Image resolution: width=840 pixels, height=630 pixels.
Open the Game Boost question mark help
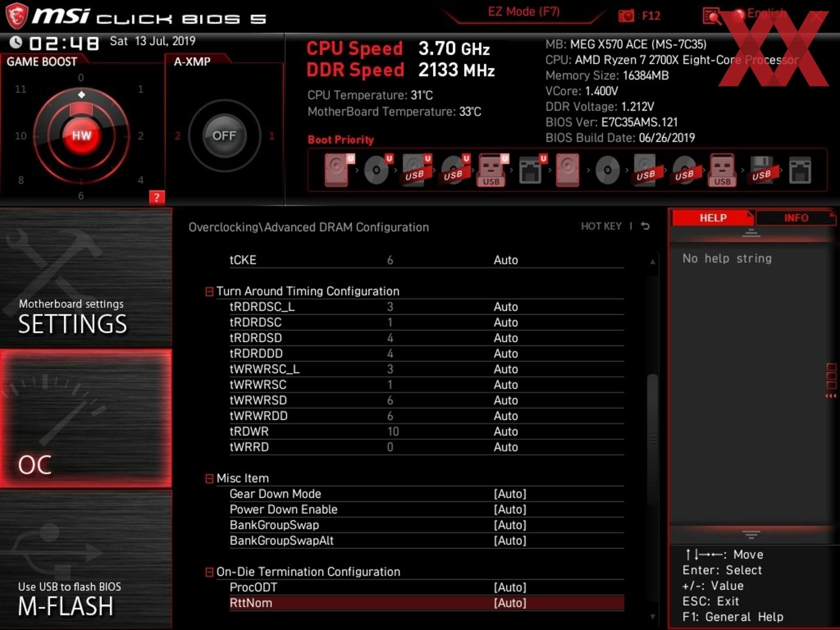[x=157, y=198]
